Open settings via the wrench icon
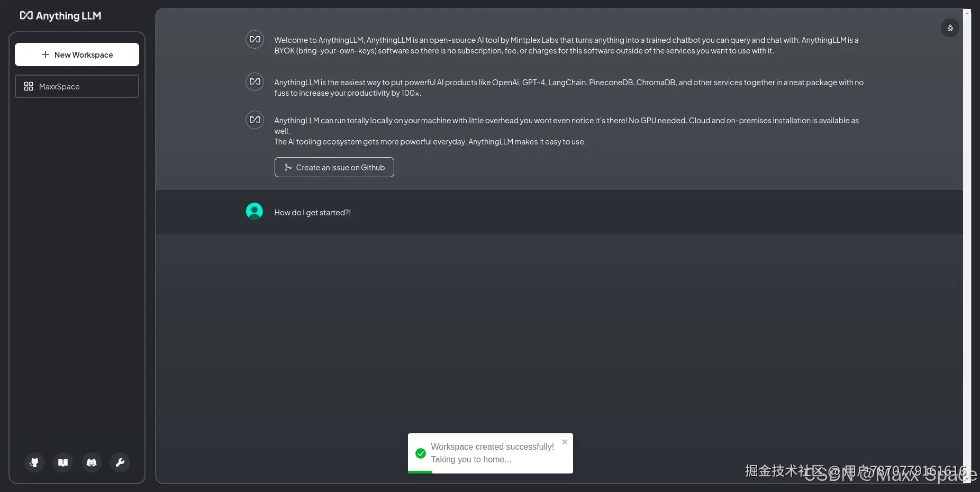980x492 pixels. click(x=120, y=462)
